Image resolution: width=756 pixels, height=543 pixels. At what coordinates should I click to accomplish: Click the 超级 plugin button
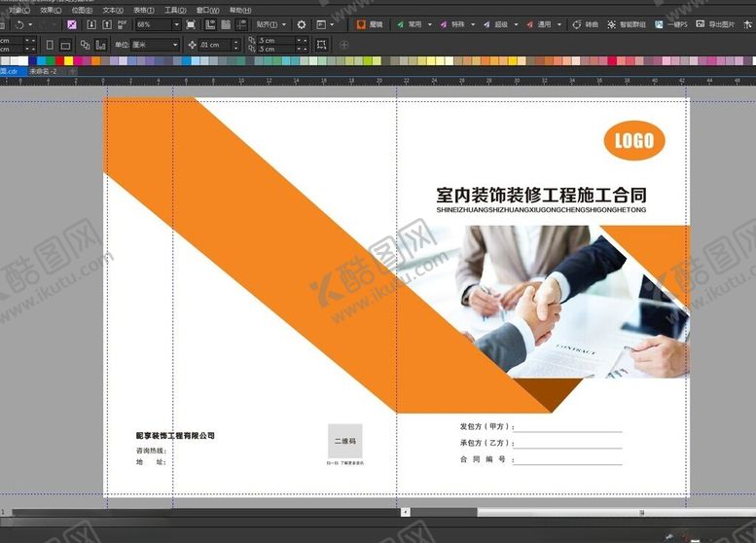495,24
